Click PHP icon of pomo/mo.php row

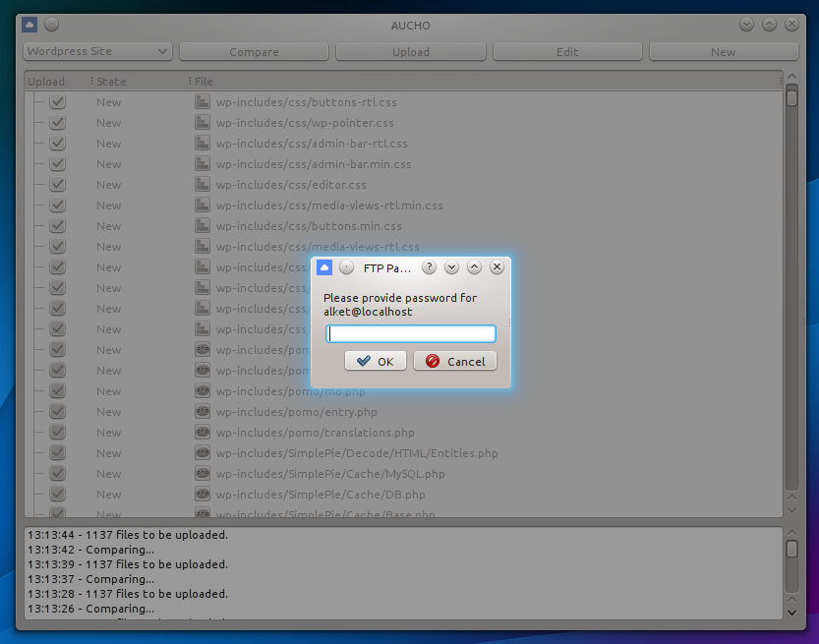pos(203,390)
